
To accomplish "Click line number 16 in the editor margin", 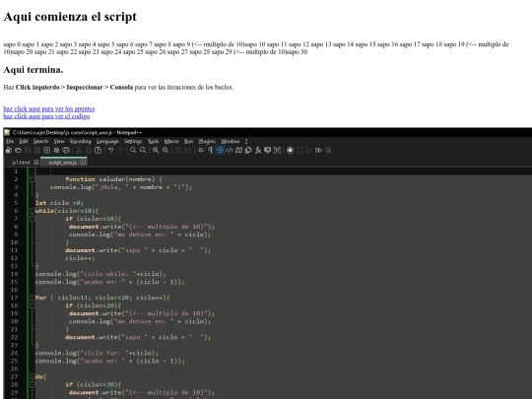I will point(14,290).
